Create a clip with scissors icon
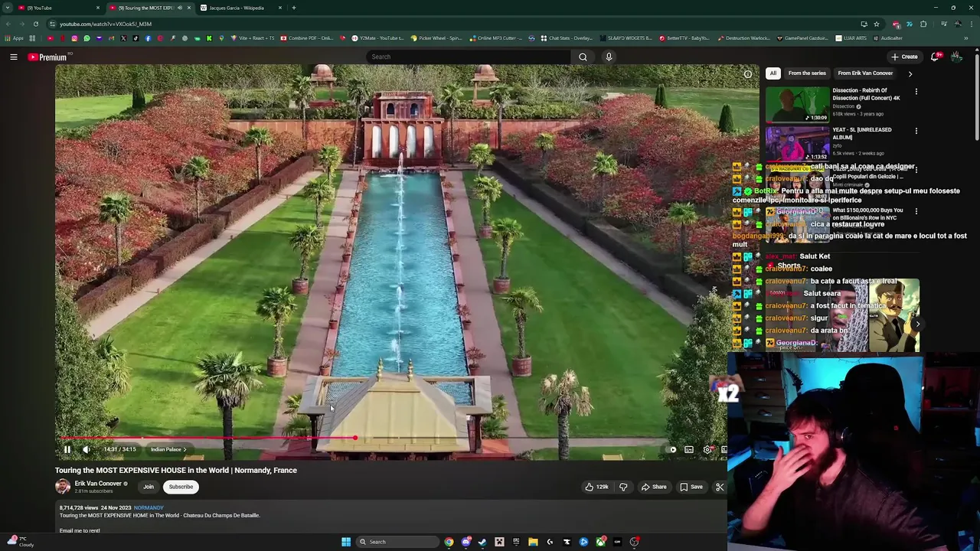Viewport: 980px width, 551px height. (x=720, y=487)
